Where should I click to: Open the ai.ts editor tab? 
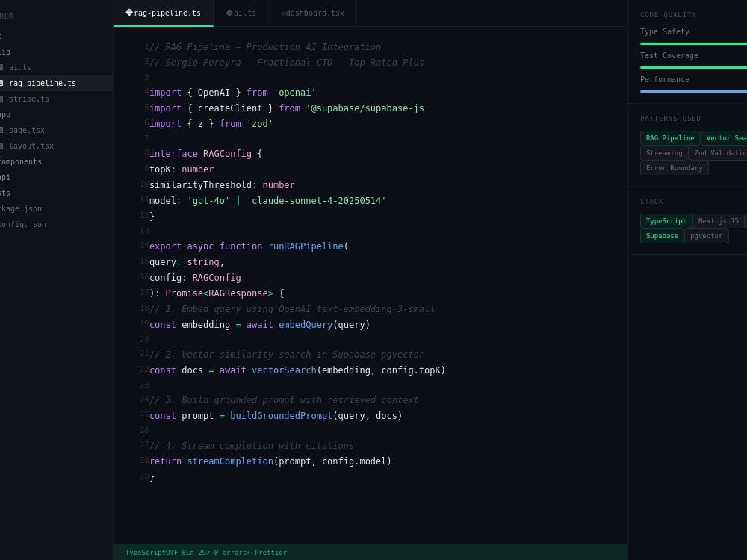(x=241, y=13)
